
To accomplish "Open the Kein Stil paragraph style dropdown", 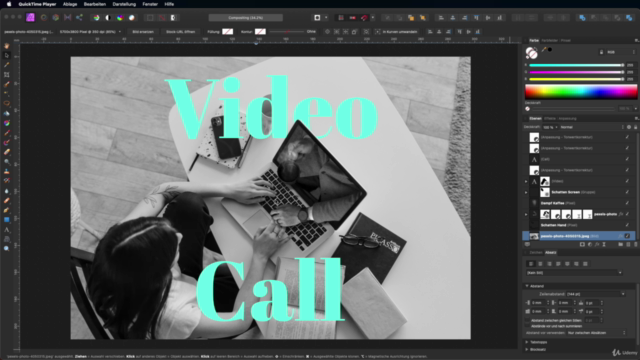I will coord(574,273).
